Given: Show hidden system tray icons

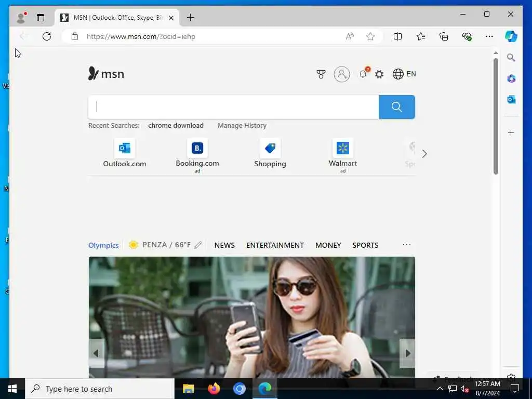Looking at the screenshot, I should point(440,389).
